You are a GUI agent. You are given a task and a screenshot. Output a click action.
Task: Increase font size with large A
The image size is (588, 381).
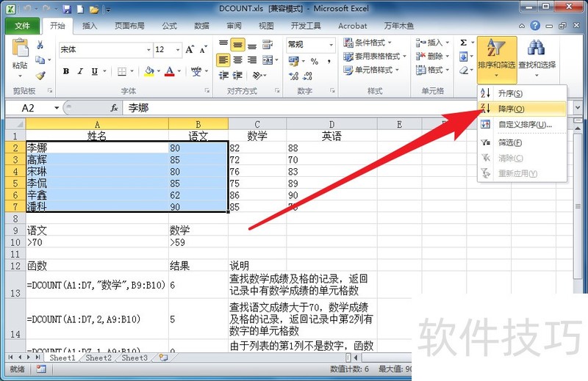190,49
